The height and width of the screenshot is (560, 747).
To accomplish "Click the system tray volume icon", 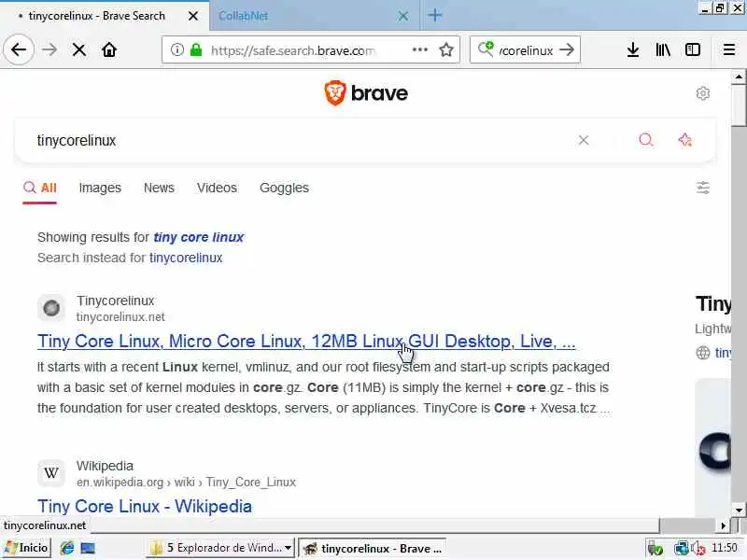I will point(698,549).
